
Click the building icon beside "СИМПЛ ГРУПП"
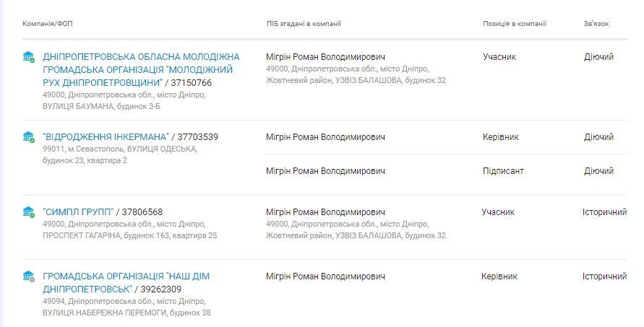(x=29, y=212)
